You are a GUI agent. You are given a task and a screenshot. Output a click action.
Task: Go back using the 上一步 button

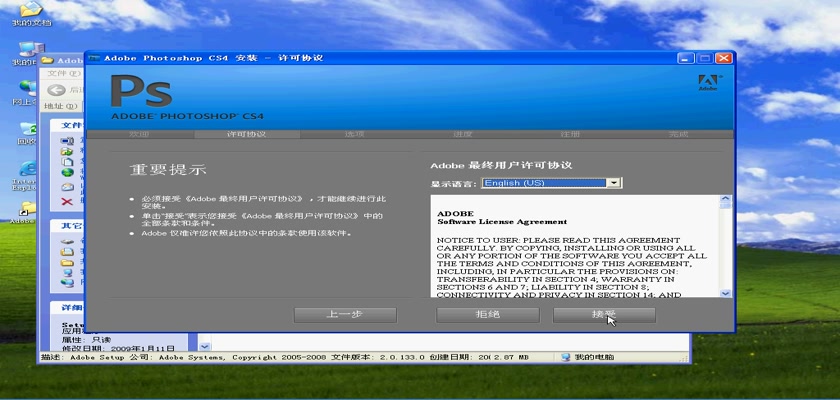345,315
